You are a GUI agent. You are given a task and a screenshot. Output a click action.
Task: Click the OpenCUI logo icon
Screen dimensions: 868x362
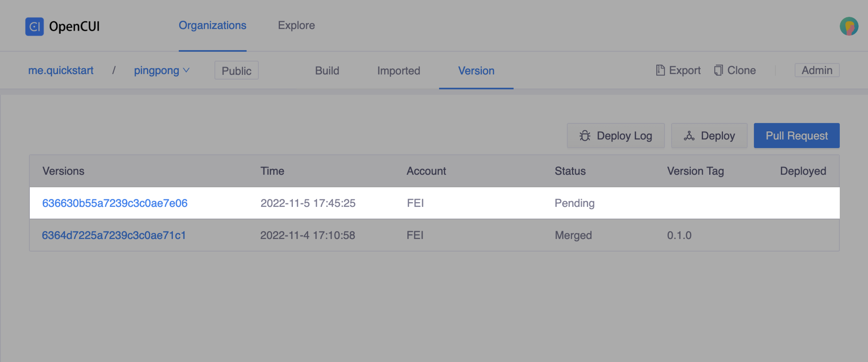(x=35, y=26)
